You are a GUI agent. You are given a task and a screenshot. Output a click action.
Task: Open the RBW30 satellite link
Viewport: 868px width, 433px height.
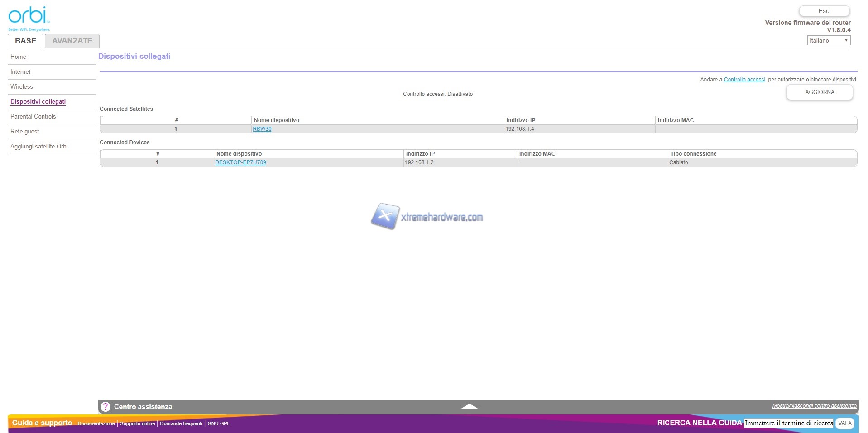(262, 129)
